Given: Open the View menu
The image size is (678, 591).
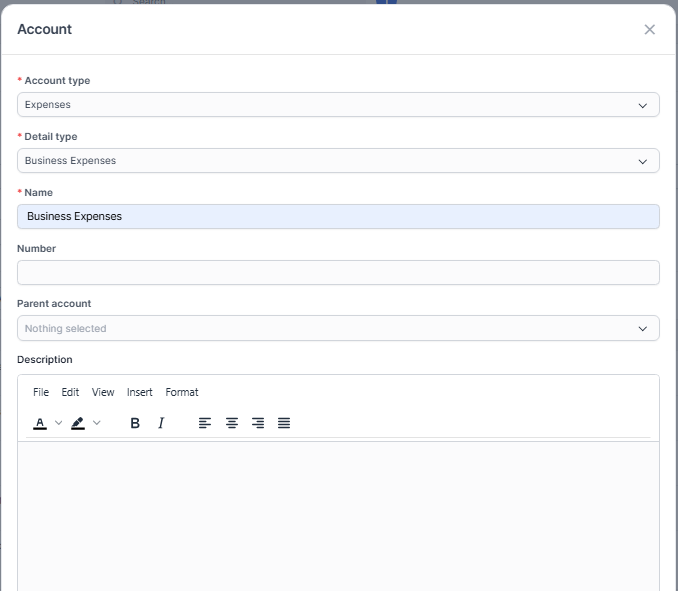Looking at the screenshot, I should click(x=103, y=392).
